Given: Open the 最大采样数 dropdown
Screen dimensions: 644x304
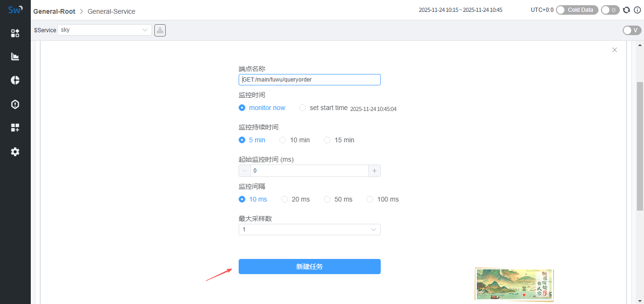Looking at the screenshot, I should coord(309,230).
